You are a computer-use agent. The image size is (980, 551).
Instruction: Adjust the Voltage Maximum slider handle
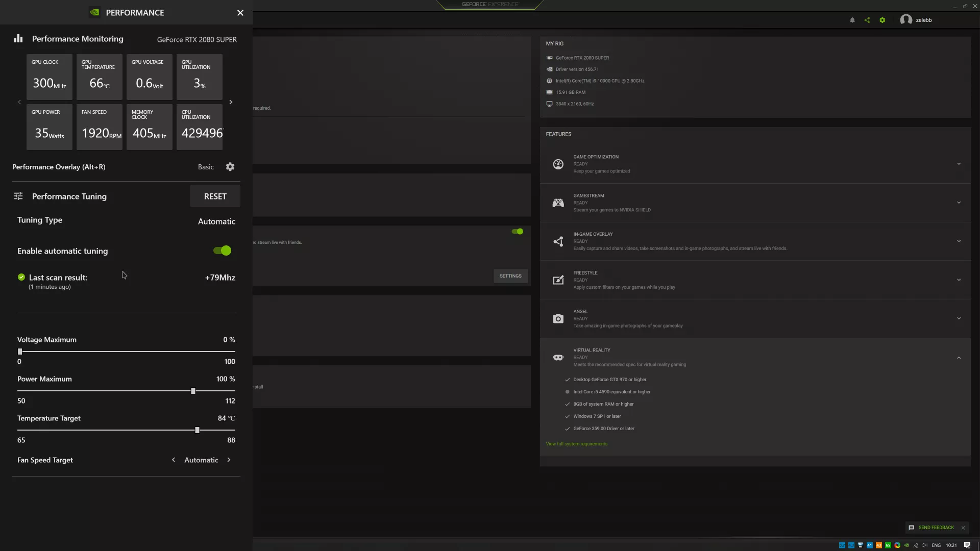pyautogui.click(x=20, y=352)
